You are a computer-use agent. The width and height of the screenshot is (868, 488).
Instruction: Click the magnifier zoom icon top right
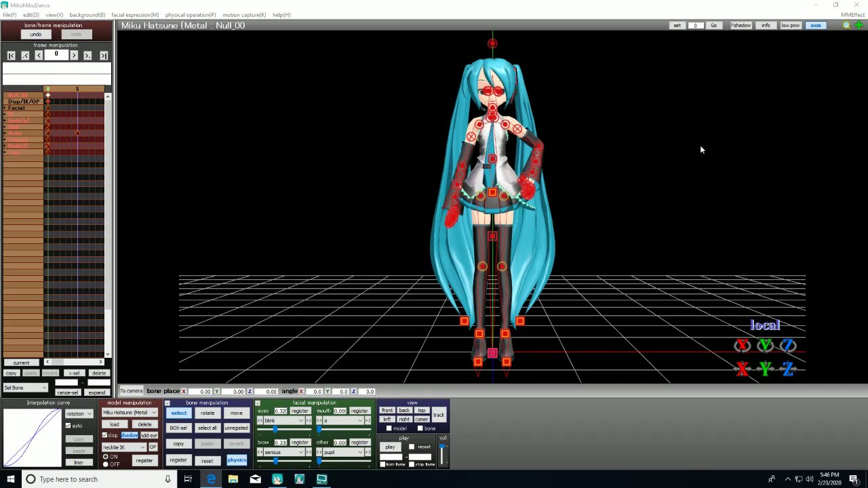846,25
